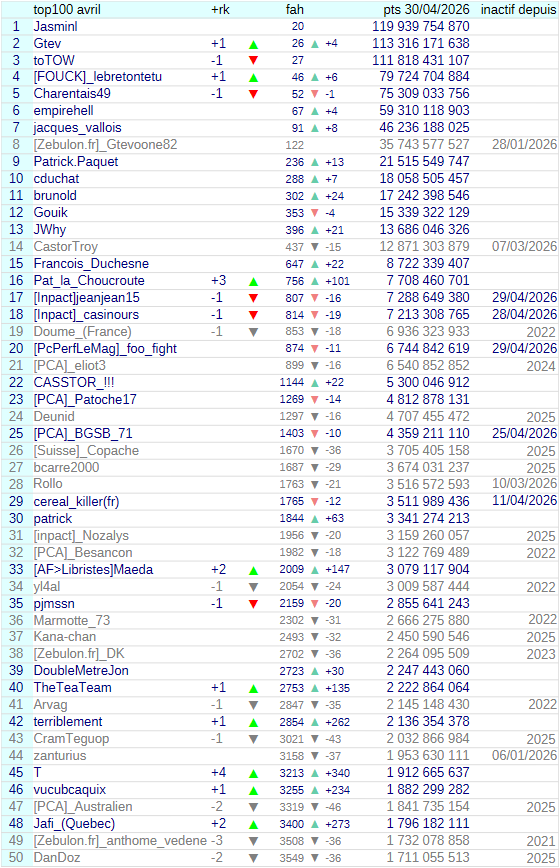Select the name zanturius
Viewport: 560px width, 868px height.
click(60, 756)
